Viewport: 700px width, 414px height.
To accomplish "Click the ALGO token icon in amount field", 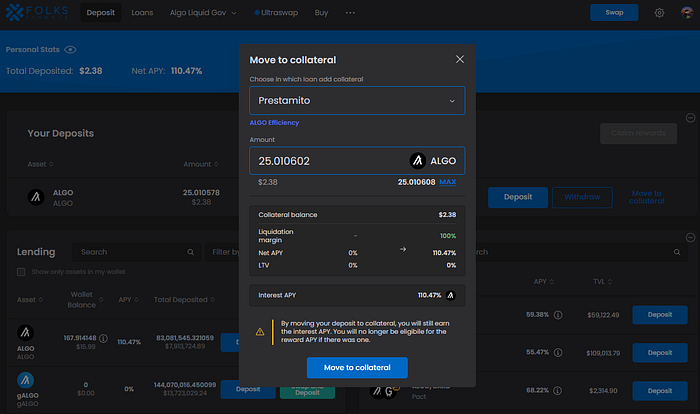I will tap(418, 161).
